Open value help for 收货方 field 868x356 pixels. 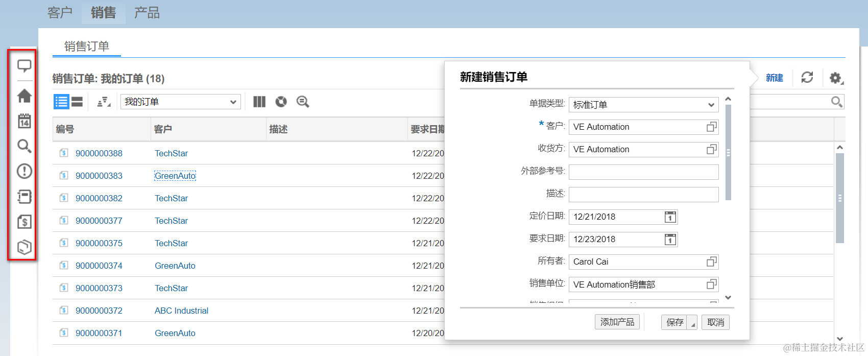click(711, 149)
